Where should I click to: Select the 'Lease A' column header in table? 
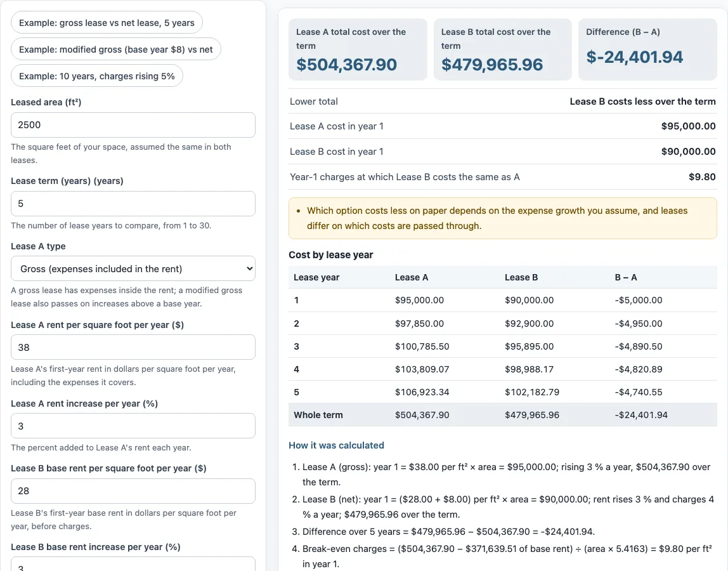pyautogui.click(x=412, y=277)
